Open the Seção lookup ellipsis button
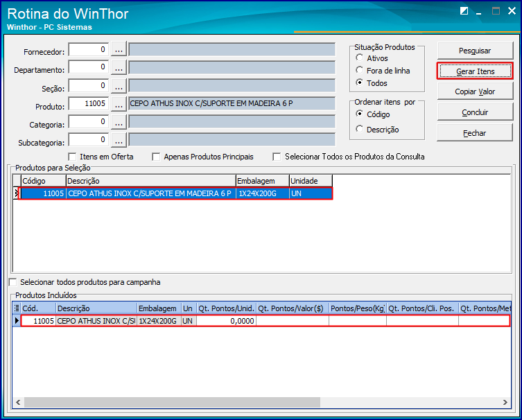 click(x=119, y=86)
